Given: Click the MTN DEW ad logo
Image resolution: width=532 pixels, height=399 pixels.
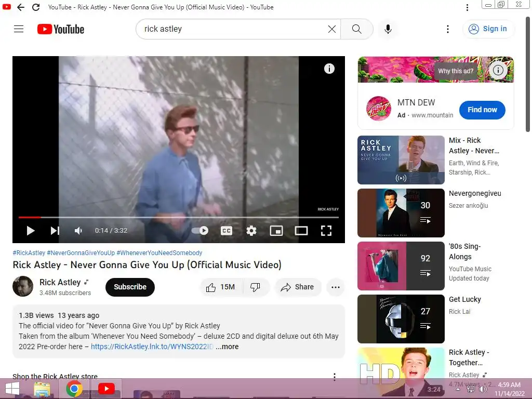Looking at the screenshot, I should 378,109.
